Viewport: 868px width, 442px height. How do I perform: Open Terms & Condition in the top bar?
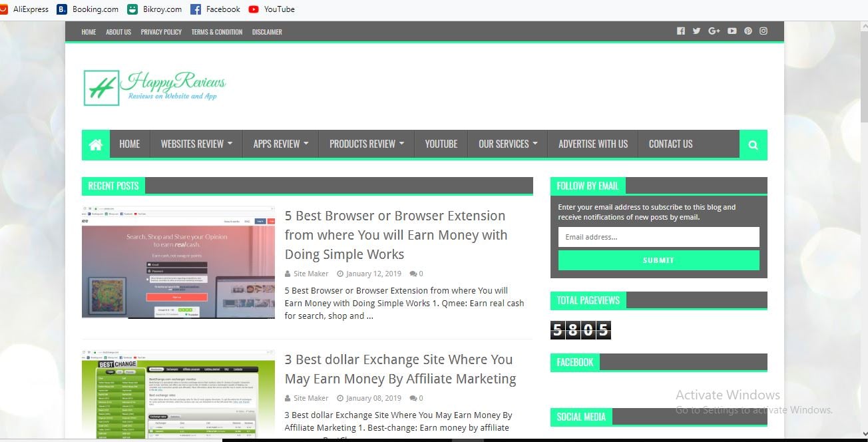tap(217, 32)
